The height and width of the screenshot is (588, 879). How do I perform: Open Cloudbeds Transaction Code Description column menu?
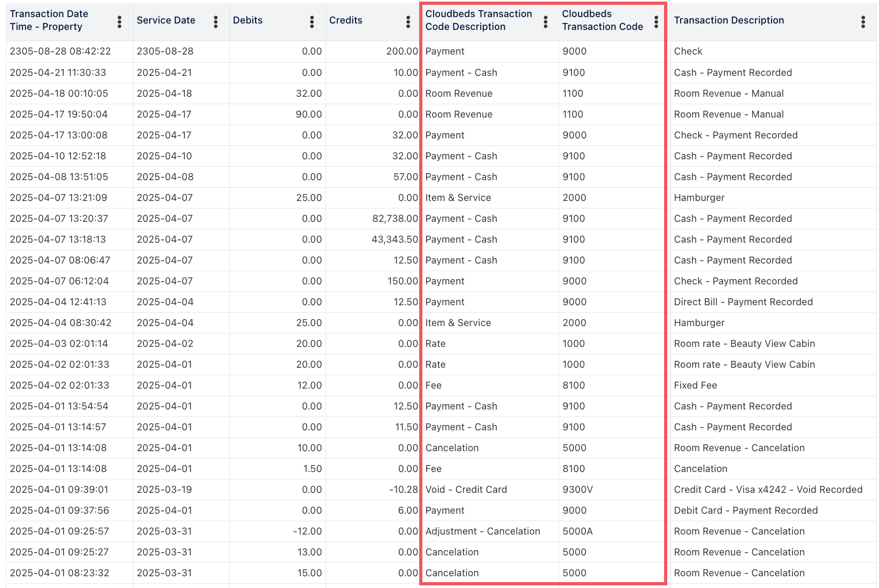coord(545,21)
